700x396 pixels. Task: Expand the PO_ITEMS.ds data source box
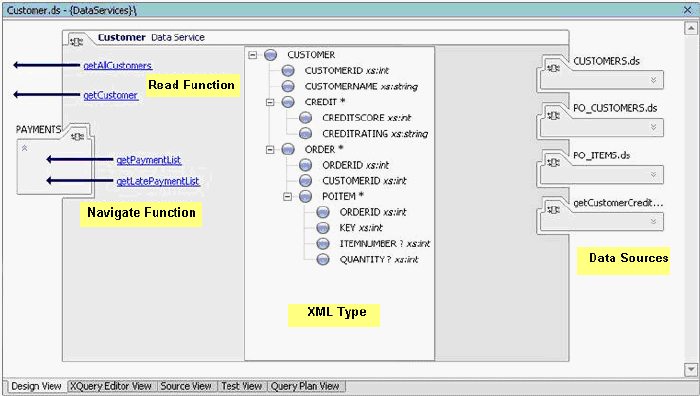pyautogui.click(x=653, y=175)
